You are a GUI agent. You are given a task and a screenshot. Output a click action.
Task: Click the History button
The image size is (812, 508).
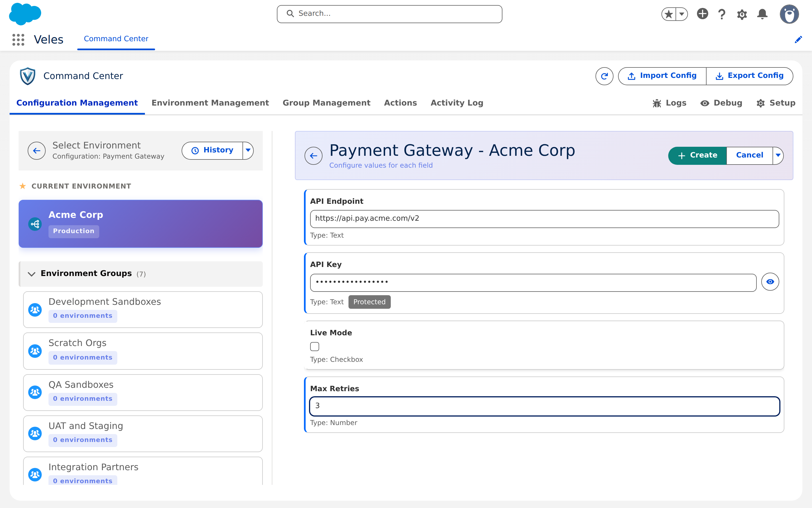[212, 150]
